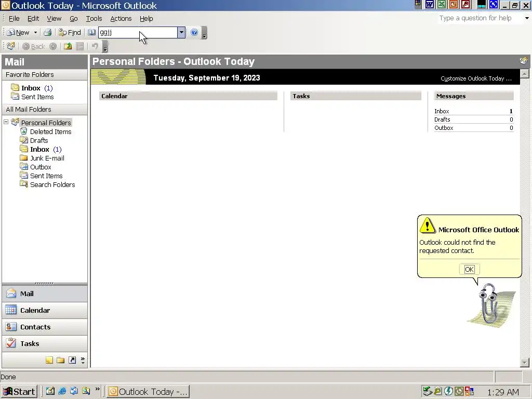Launch Word from Office shortcut bar
Viewport: 532px width, 399px height.
pyautogui.click(x=430, y=4)
